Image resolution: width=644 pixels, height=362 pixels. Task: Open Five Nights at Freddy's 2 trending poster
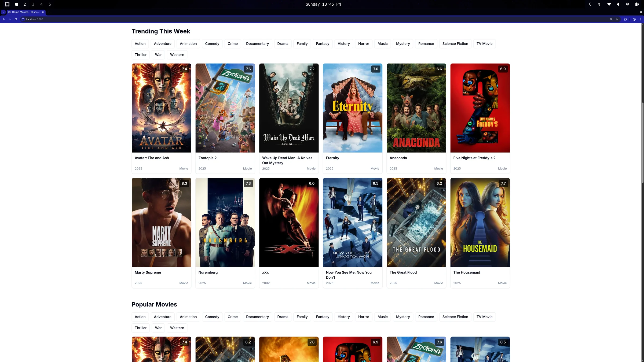[x=480, y=108]
